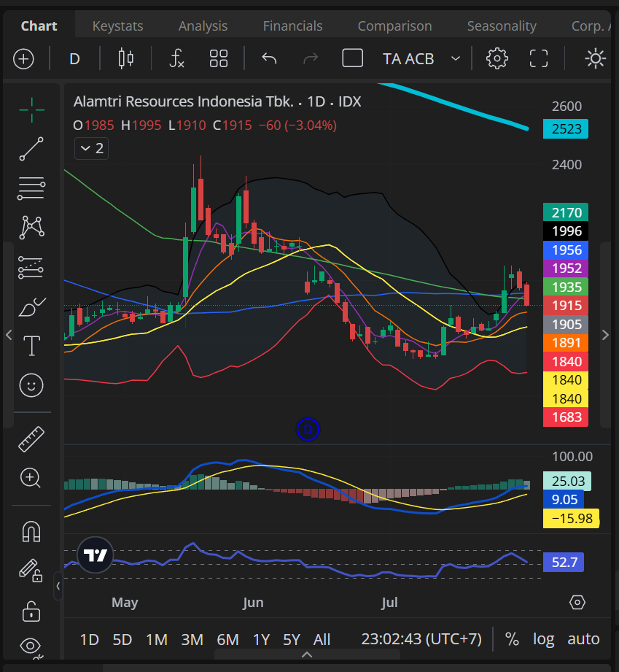Toggle logarithmic price scale
Viewport: 619px width, 672px height.
pos(543,638)
